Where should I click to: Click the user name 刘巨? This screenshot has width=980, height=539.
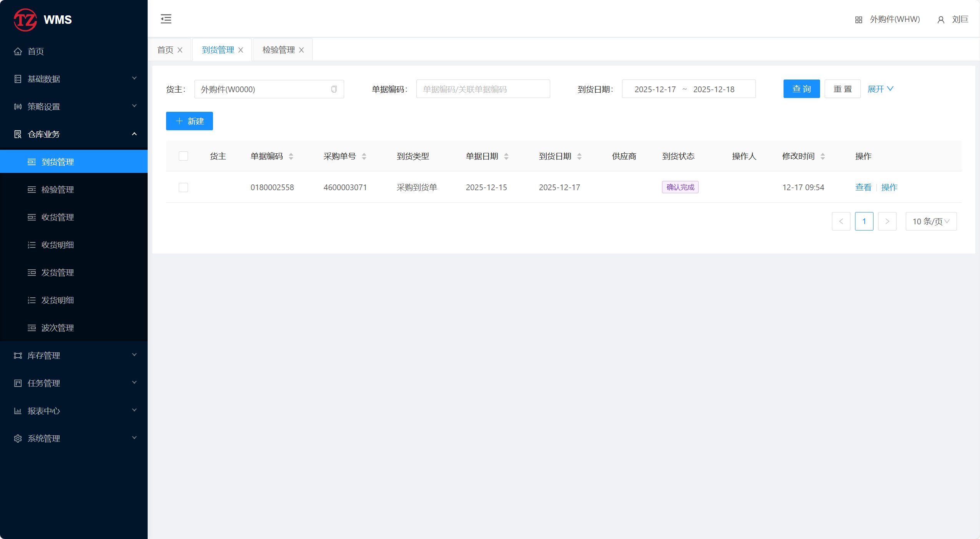coord(960,19)
